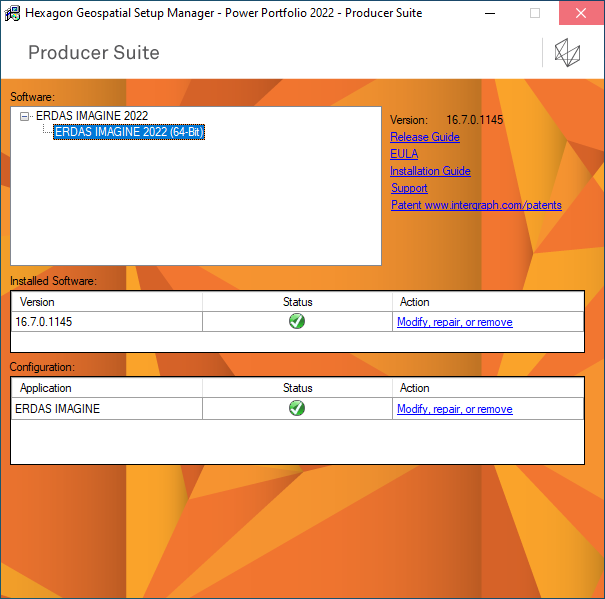Open the Installation Guide link
Viewport: 605px width, 599px height.
point(430,171)
